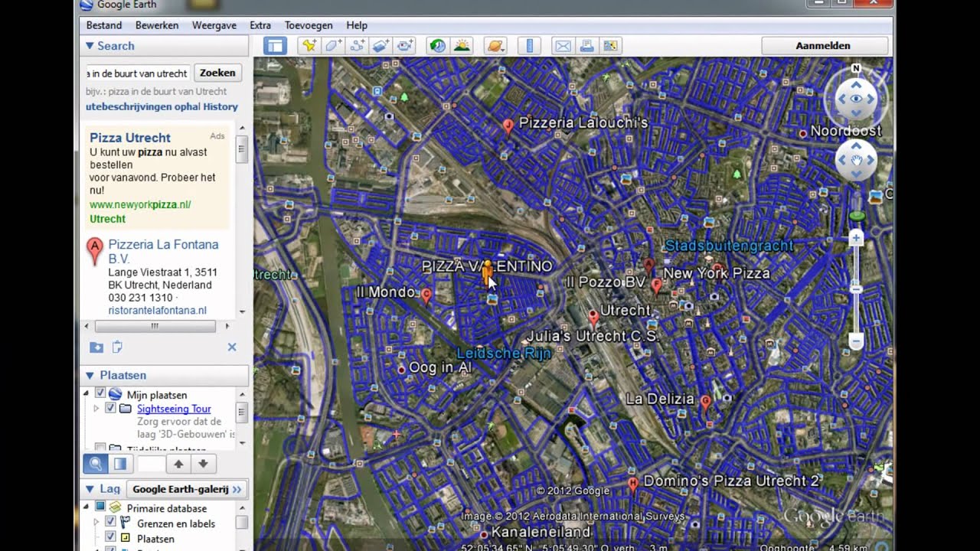Add a polygon from the toolbar

(332, 46)
